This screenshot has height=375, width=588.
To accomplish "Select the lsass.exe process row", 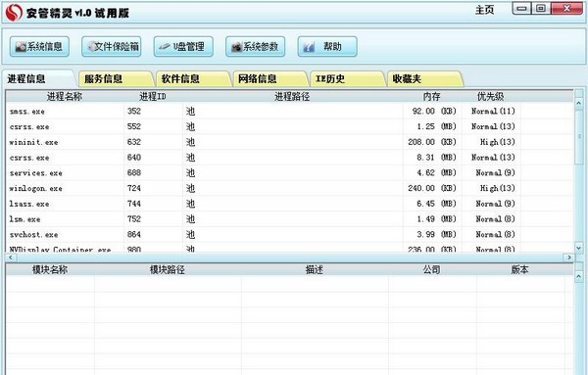I will [289, 204].
